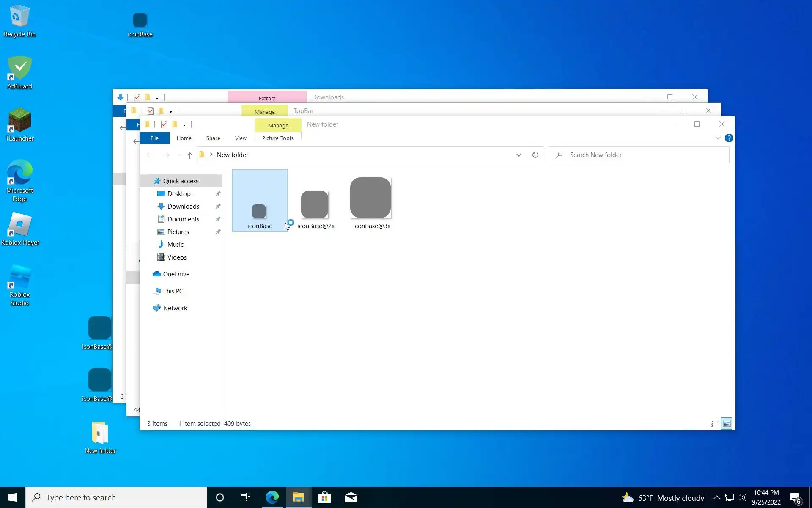Open the File menu

[154, 138]
